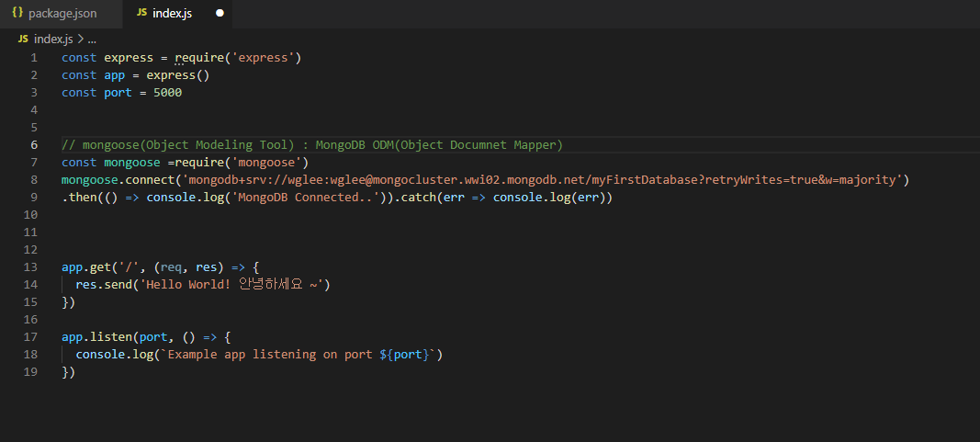This screenshot has width=980, height=442.
Task: Click the JS icon on index.js tab
Action: click(x=141, y=13)
